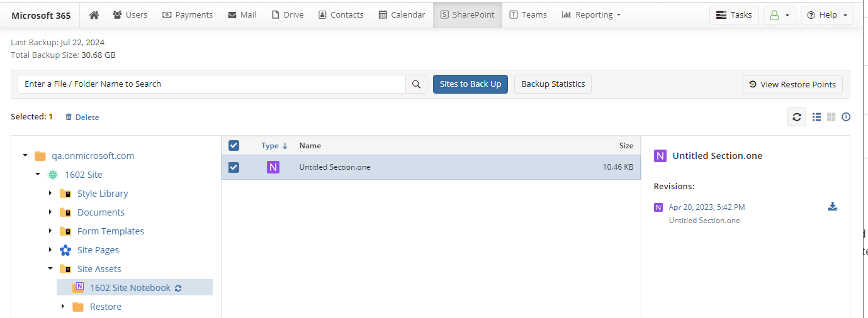
Task: Open the user account dropdown
Action: [780, 14]
